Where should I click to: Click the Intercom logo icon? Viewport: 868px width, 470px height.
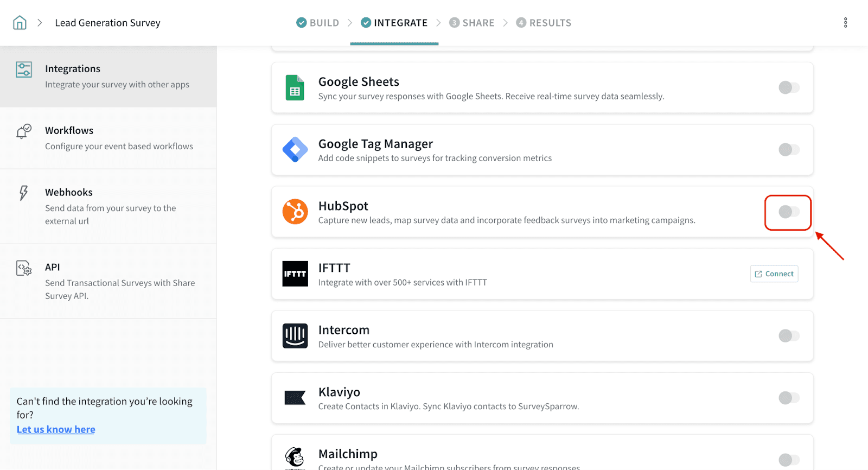[295, 336]
